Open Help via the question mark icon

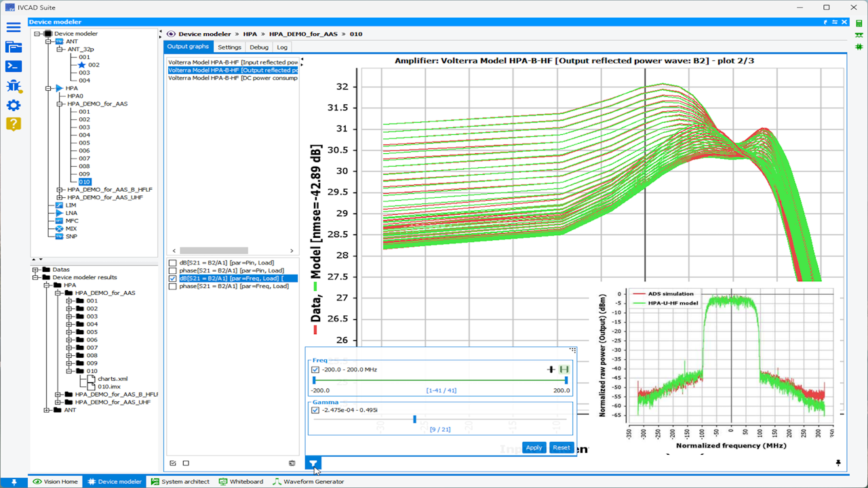[x=14, y=124]
